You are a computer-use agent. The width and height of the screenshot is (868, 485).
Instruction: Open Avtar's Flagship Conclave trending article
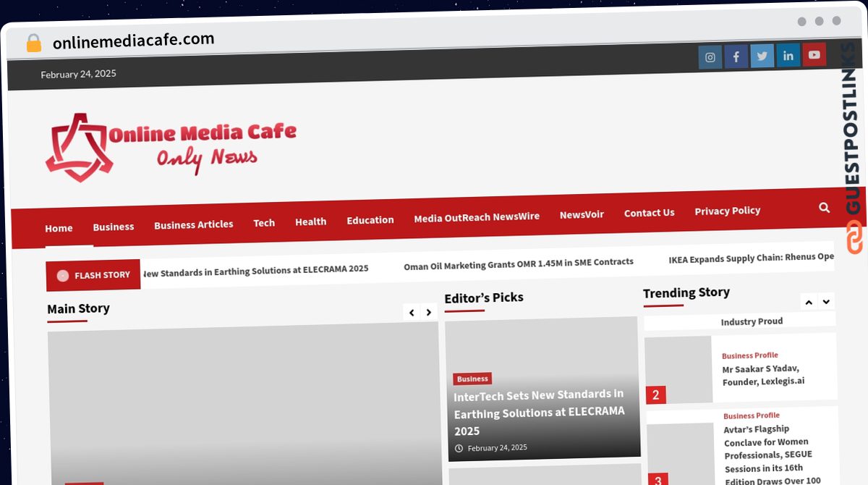tap(773, 454)
